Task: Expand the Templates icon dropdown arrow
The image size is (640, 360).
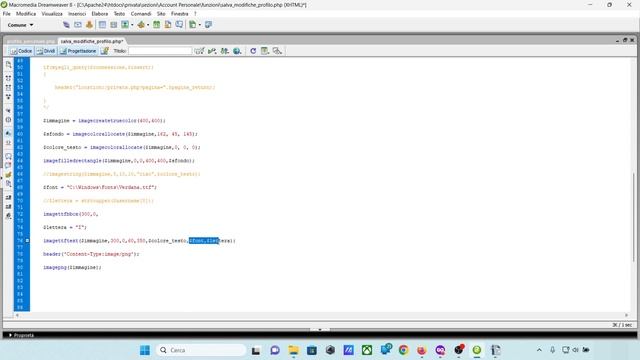Action: coord(199,25)
